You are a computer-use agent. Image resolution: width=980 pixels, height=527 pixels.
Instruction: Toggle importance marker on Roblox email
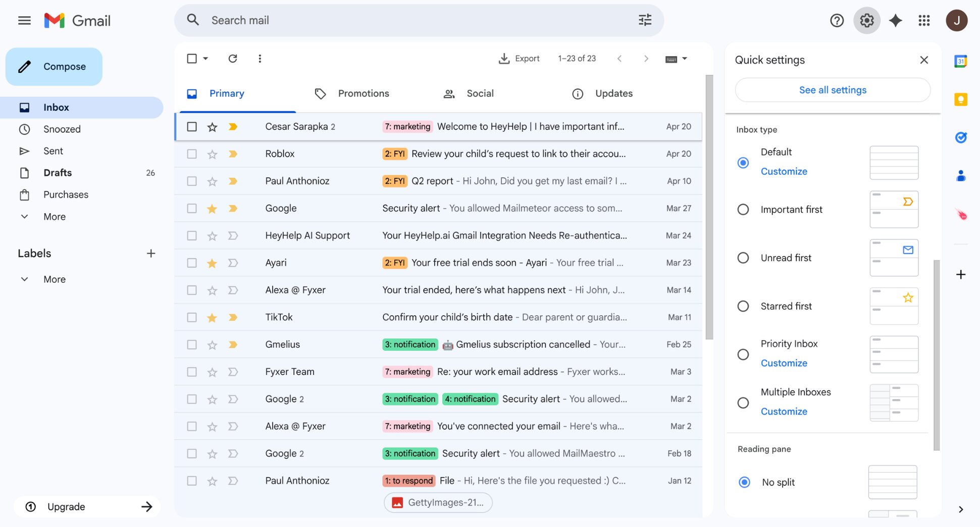coord(233,154)
